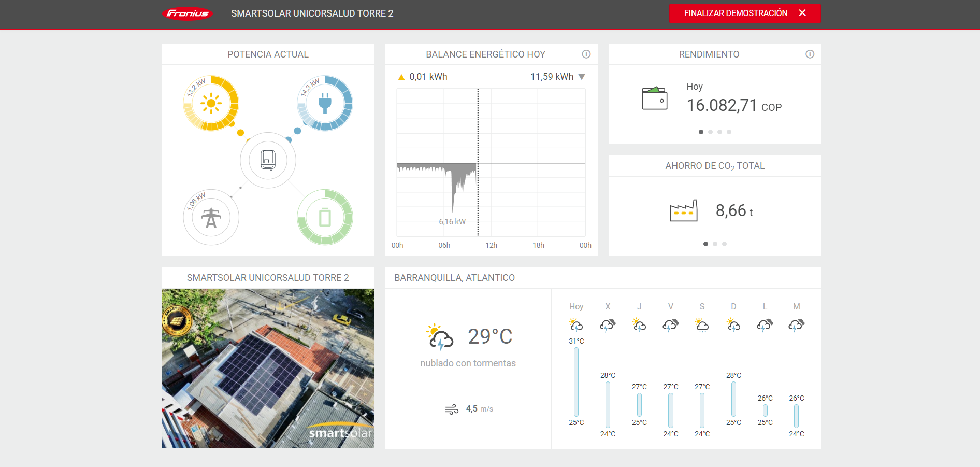The height and width of the screenshot is (467, 980).
Task: Click the solar production sun icon
Action: click(211, 104)
